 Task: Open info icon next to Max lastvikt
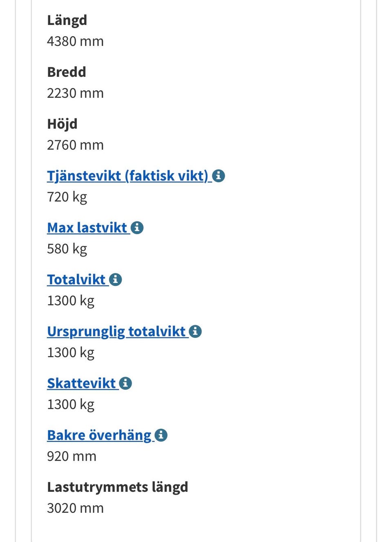(137, 228)
